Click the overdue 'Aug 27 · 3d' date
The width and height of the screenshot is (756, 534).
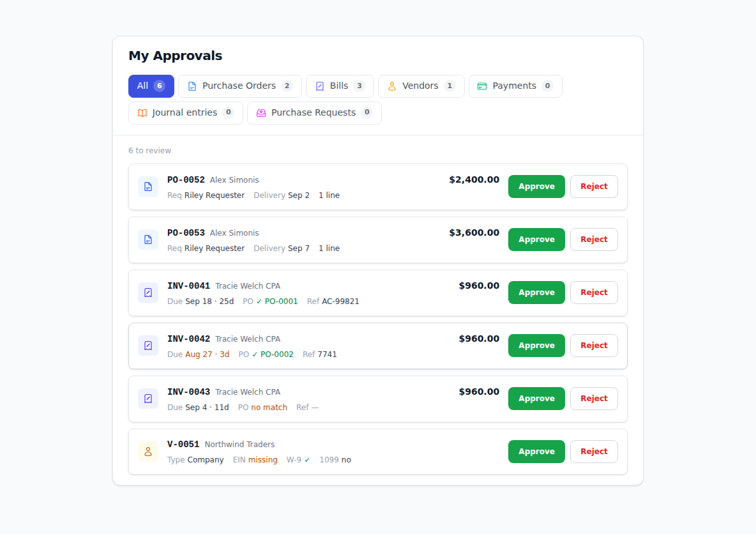(x=208, y=355)
